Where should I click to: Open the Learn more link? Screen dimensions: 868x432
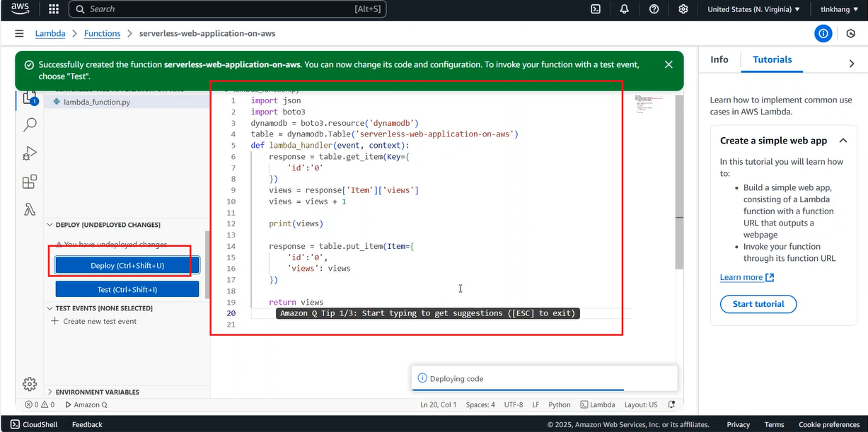pos(747,277)
